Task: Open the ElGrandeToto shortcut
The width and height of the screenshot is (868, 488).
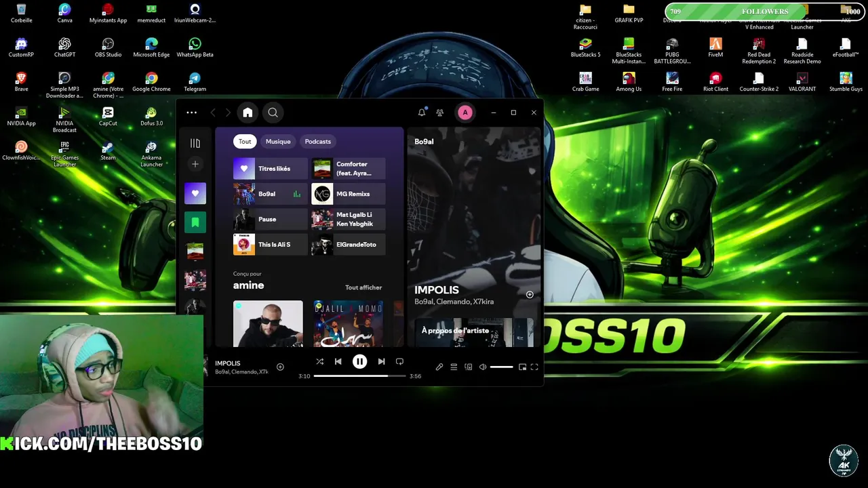Action: click(348, 245)
